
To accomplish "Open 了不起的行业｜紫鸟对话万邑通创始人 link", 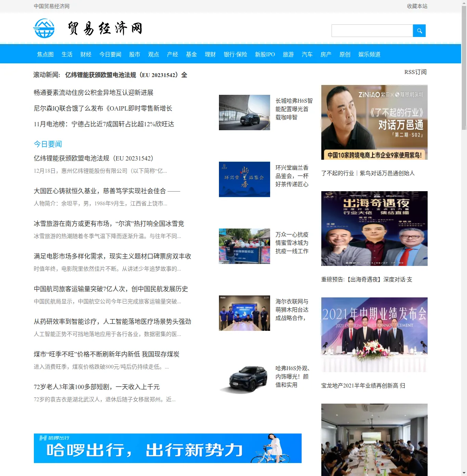I will (x=368, y=173).
